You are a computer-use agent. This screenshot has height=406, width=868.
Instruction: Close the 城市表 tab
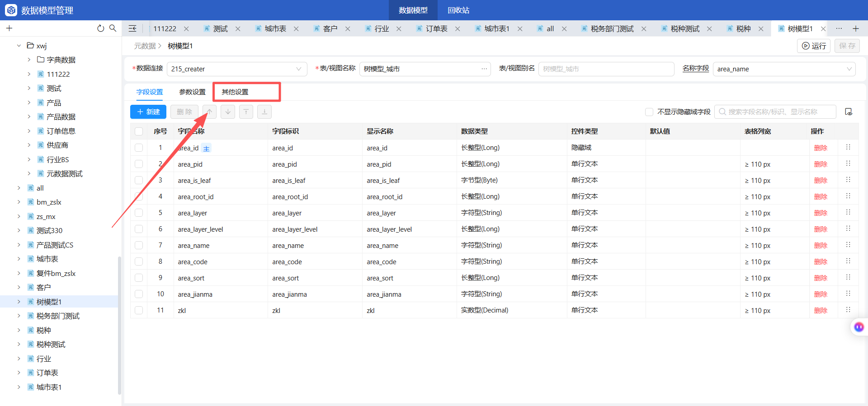pyautogui.click(x=296, y=28)
